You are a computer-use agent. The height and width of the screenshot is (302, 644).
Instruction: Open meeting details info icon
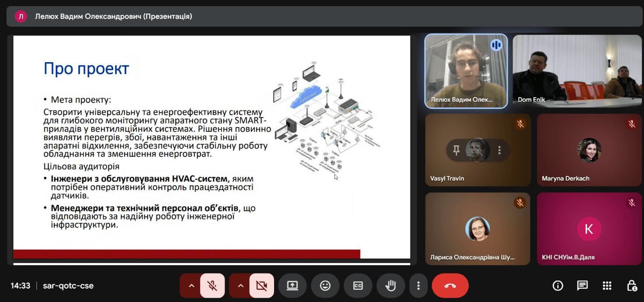558,286
